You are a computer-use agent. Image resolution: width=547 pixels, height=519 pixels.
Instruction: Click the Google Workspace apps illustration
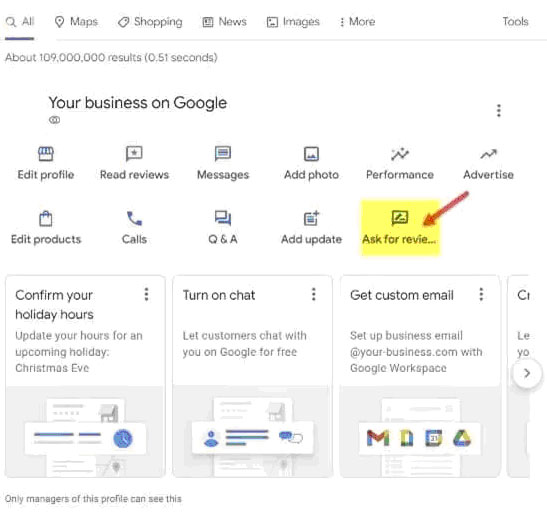tap(420, 432)
